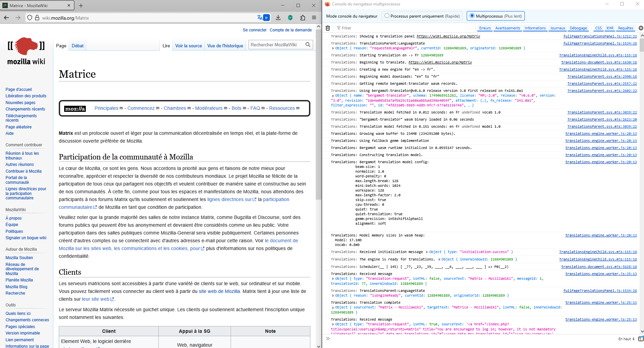Open console settings gear

(641, 28)
